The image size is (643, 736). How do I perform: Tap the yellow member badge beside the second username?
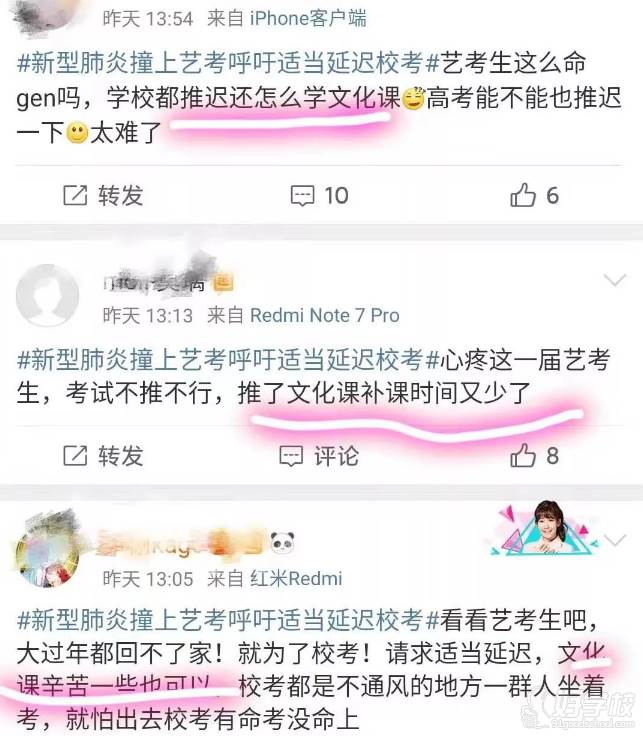(x=223, y=282)
